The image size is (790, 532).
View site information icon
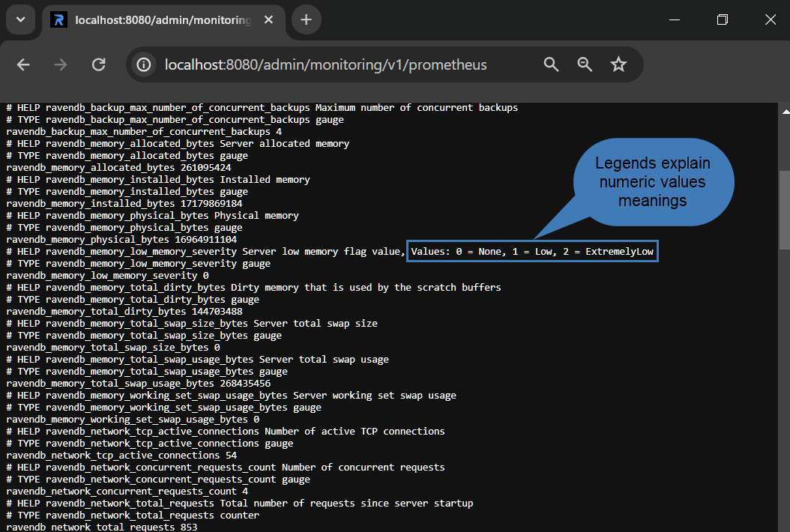coord(144,64)
